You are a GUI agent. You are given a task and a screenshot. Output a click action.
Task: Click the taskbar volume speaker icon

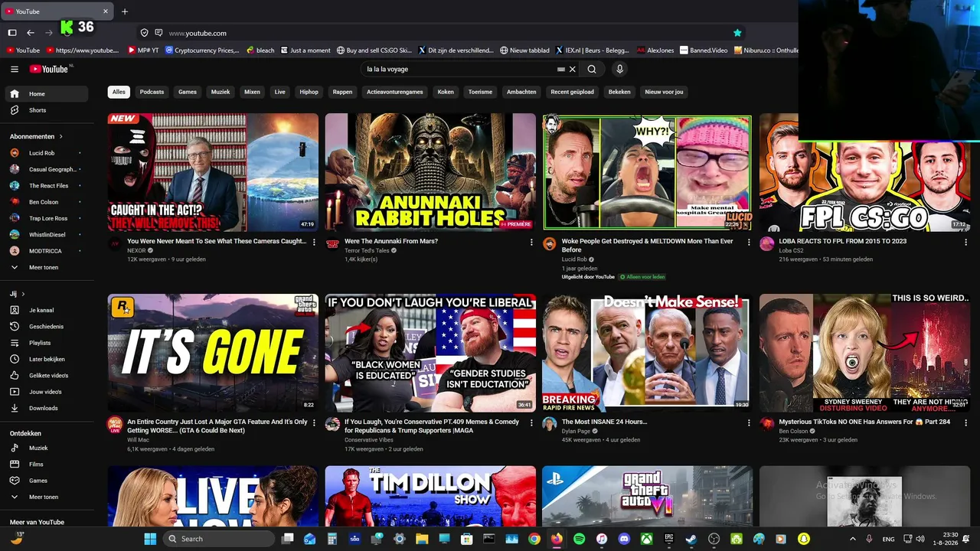click(x=920, y=539)
